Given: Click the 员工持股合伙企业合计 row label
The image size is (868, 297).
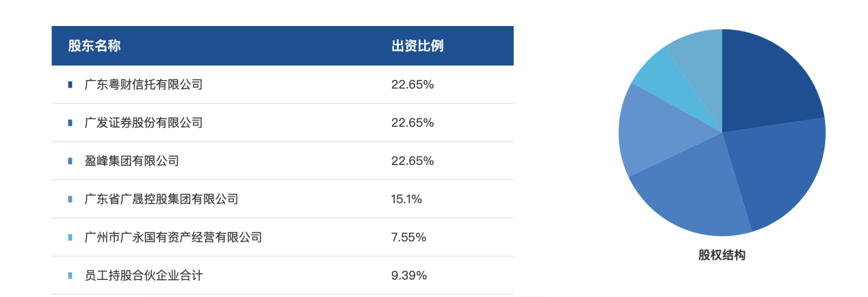Looking at the screenshot, I should click(144, 276).
